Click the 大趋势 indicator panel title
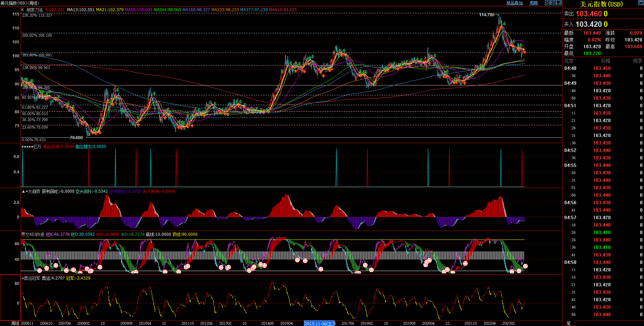 pos(34,191)
